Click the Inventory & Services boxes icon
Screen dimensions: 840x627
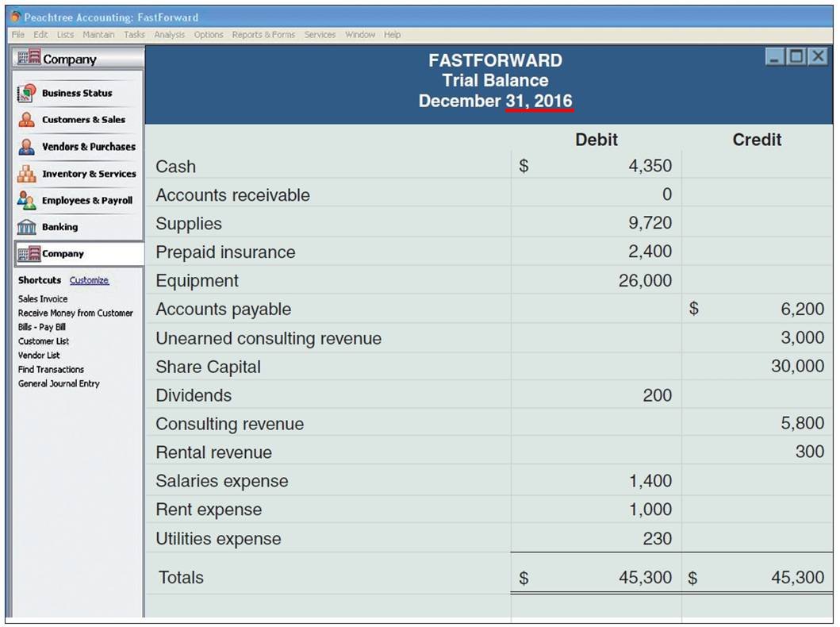27,174
